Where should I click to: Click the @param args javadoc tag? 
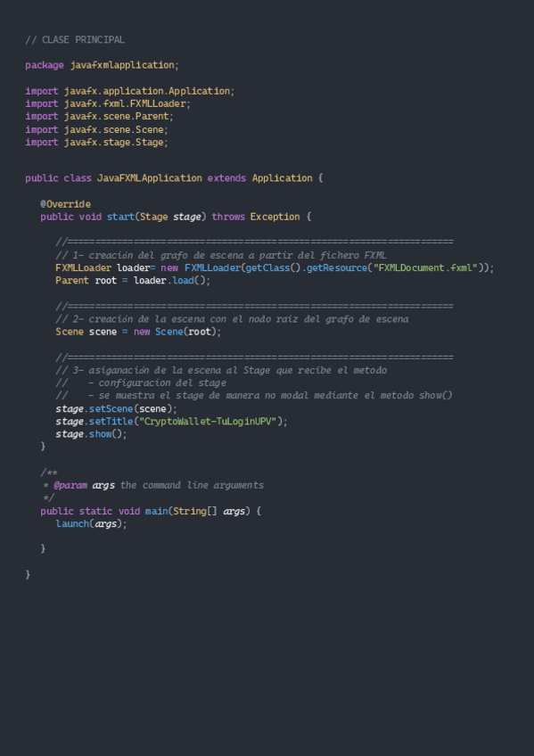(85, 485)
